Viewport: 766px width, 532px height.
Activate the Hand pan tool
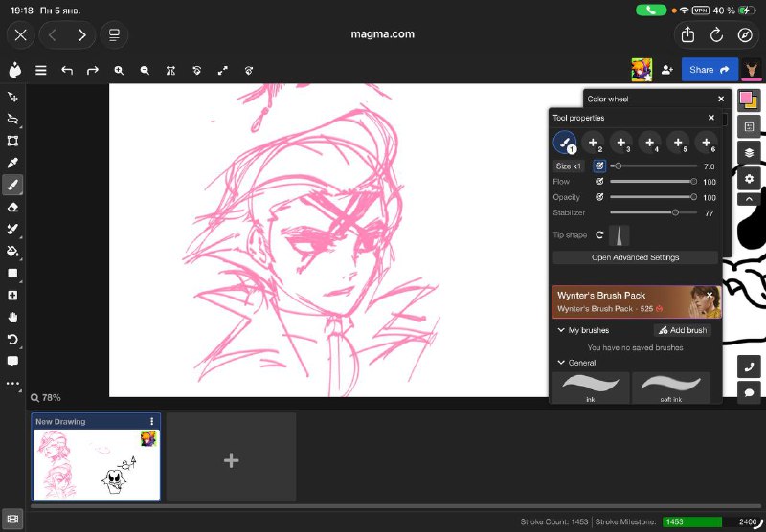12,318
